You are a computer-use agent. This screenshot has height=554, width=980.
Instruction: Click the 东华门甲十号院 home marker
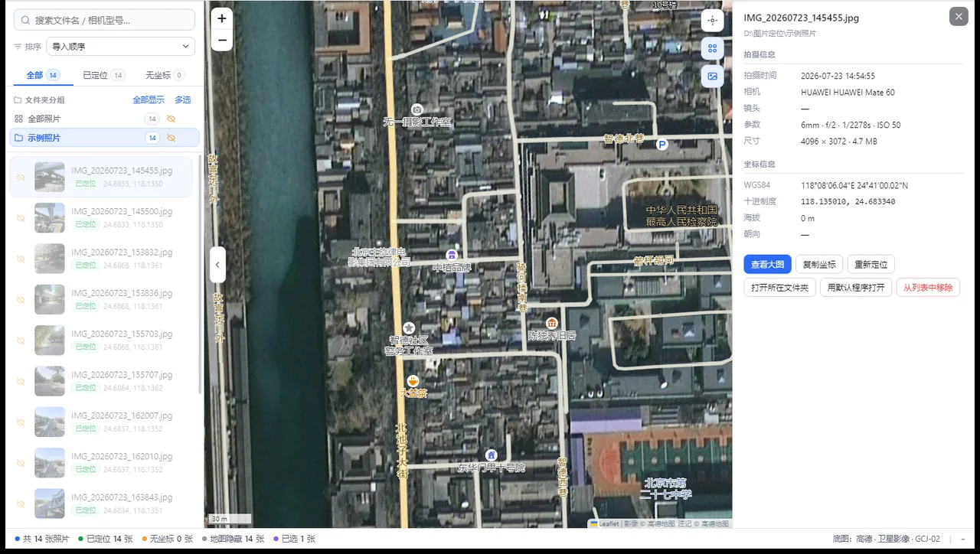(x=492, y=455)
